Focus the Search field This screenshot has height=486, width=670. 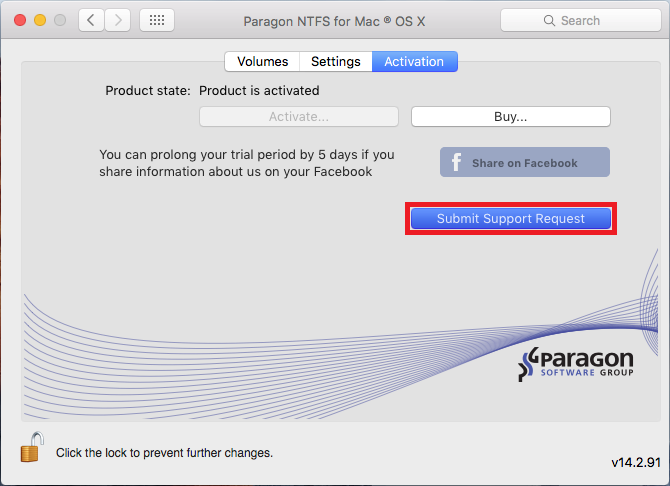coord(581,21)
